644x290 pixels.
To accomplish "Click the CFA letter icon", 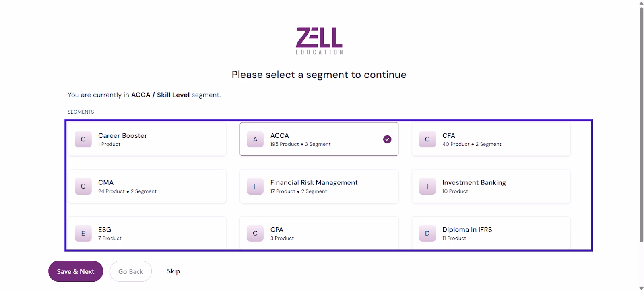I will pyautogui.click(x=427, y=139).
